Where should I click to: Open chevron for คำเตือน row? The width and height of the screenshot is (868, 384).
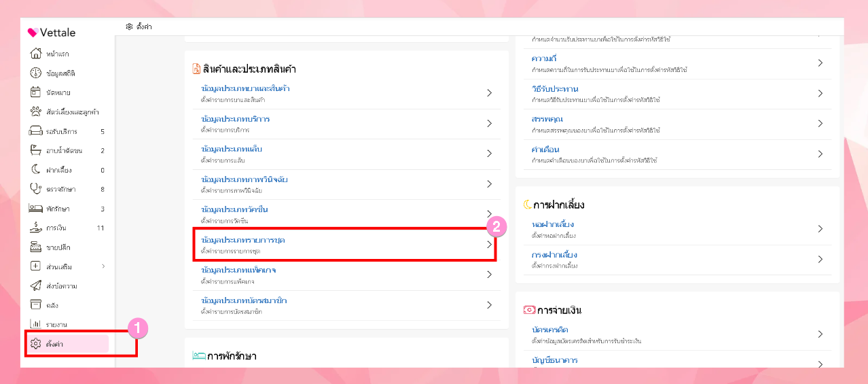(820, 154)
